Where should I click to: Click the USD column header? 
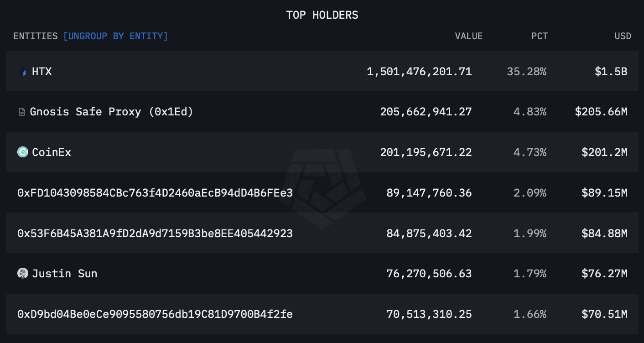coord(623,36)
